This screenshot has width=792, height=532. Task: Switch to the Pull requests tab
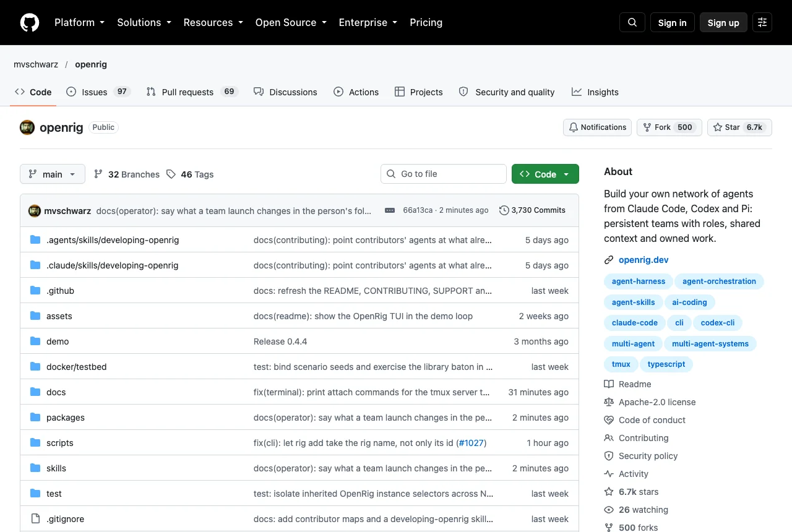pos(192,92)
